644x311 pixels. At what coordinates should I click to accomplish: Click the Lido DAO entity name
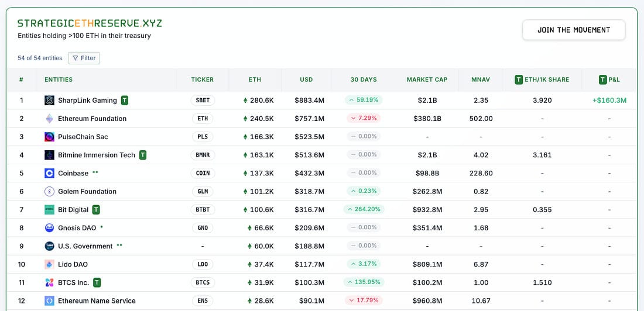click(73, 264)
